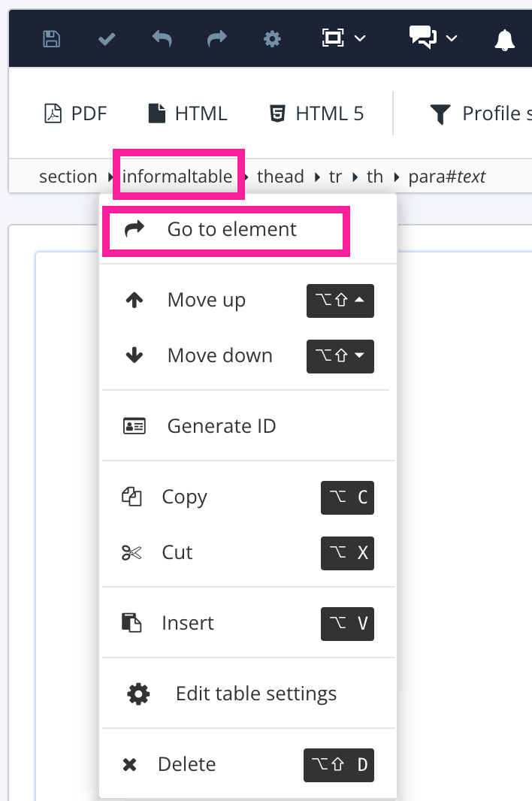Redo the last change

(217, 38)
